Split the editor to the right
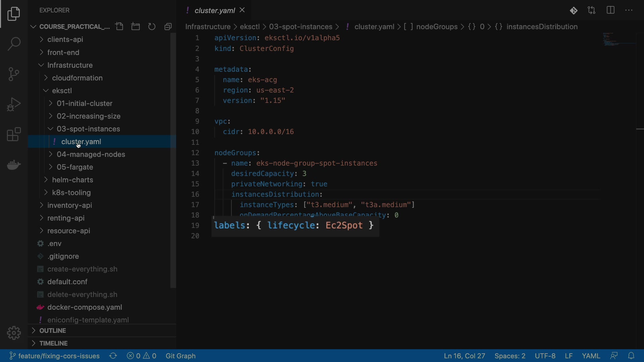This screenshot has height=362, width=644. click(x=610, y=10)
